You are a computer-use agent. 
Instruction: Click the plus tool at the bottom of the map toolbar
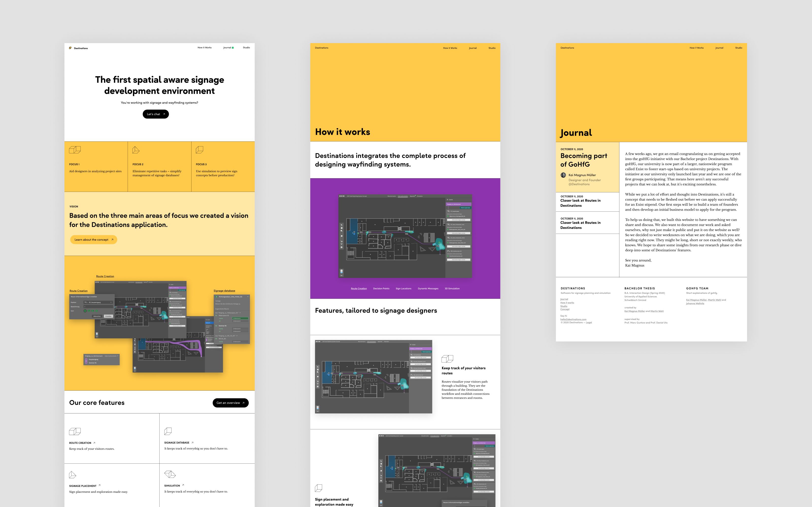pyautogui.click(x=342, y=247)
